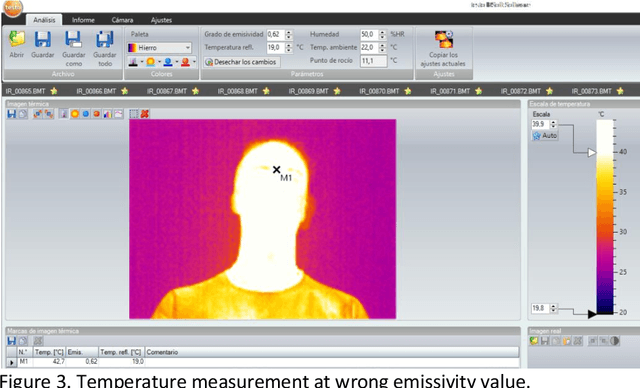640x388 pixels.
Task: Open a thermal image with Abrir
Action: 17,40
